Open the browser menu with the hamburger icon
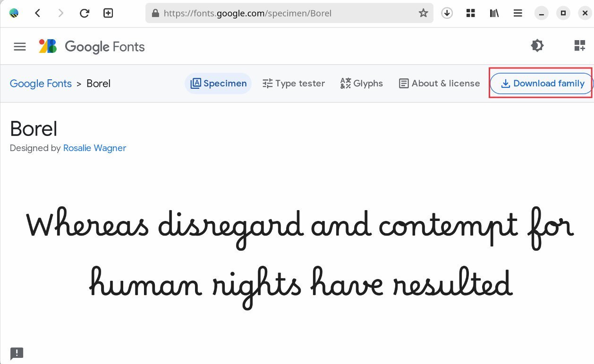This screenshot has width=594, height=364. 518,13
